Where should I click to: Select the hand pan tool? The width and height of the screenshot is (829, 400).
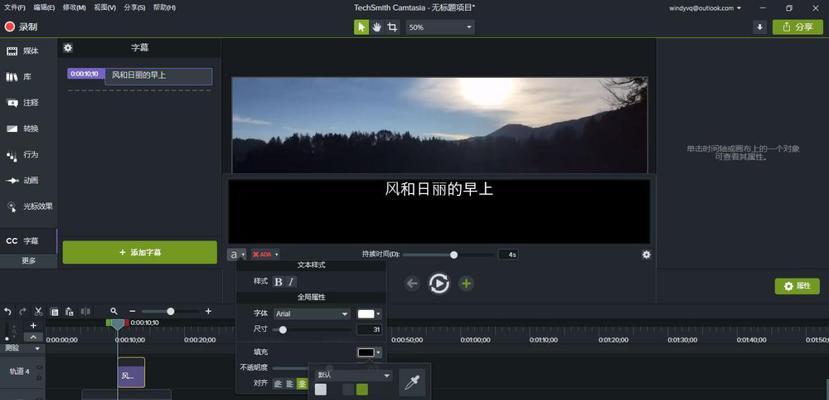coord(376,27)
